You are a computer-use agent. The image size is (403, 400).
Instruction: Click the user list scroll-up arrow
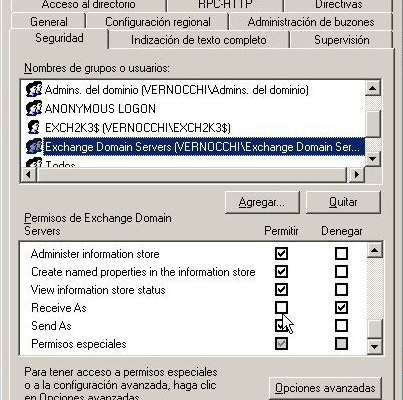(x=373, y=89)
